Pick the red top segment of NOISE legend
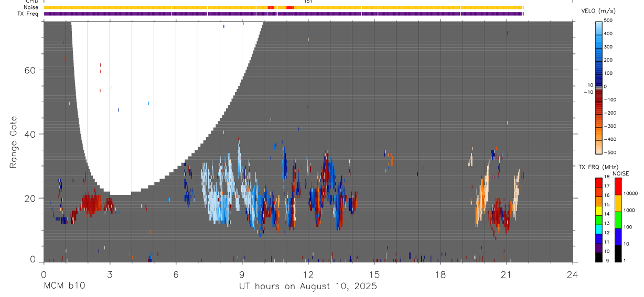Image resolution: width=644 pixels, height=297 pixels. tap(618, 186)
